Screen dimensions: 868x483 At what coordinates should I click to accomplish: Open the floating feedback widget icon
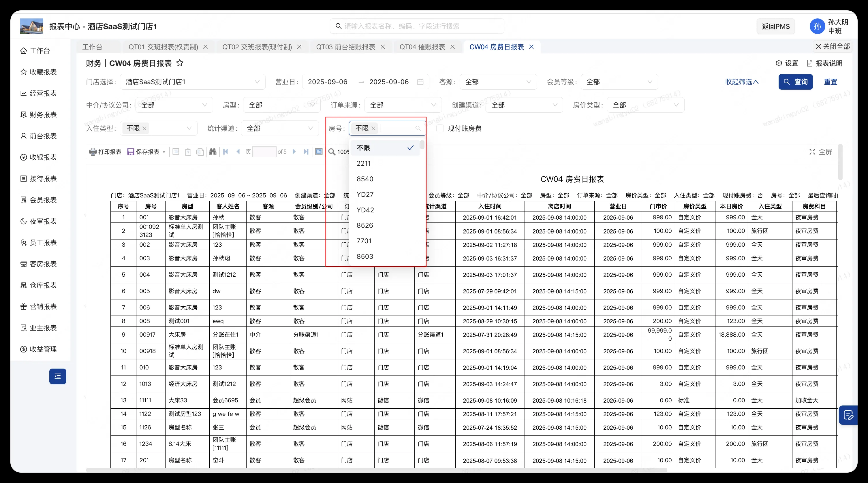pyautogui.click(x=848, y=415)
